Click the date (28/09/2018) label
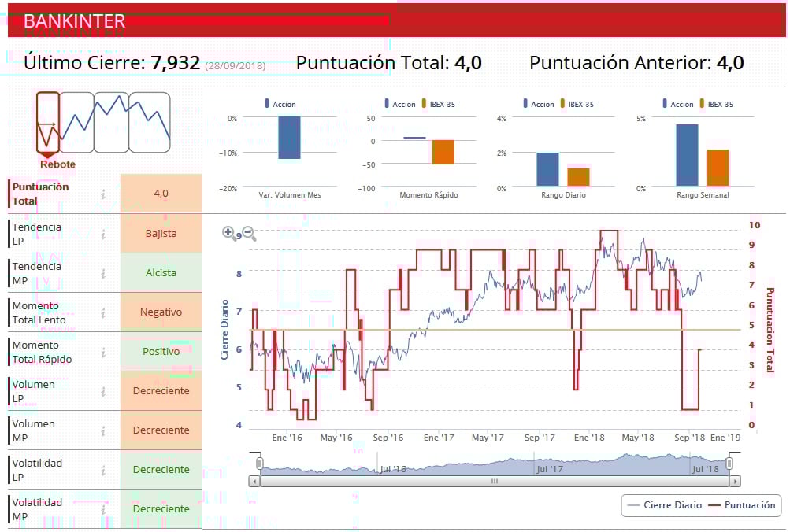Image resolution: width=790 pixels, height=532 pixels. point(235,65)
